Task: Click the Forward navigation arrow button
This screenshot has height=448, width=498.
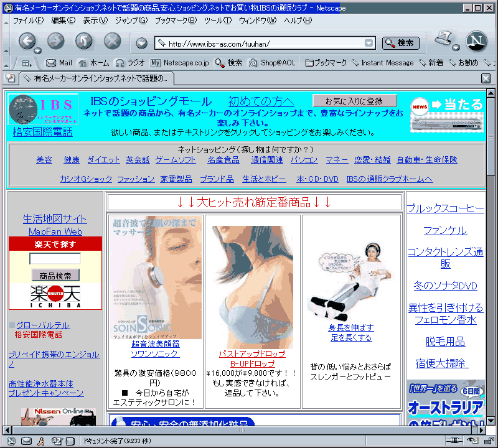Action: [55, 41]
